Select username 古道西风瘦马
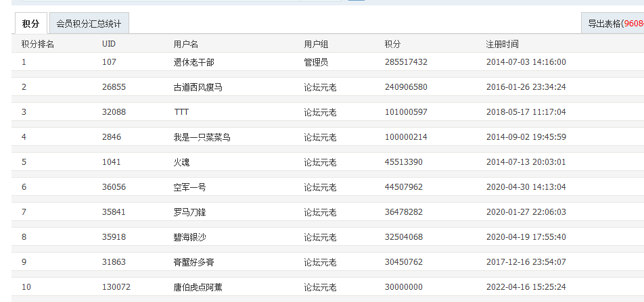 pyautogui.click(x=198, y=87)
